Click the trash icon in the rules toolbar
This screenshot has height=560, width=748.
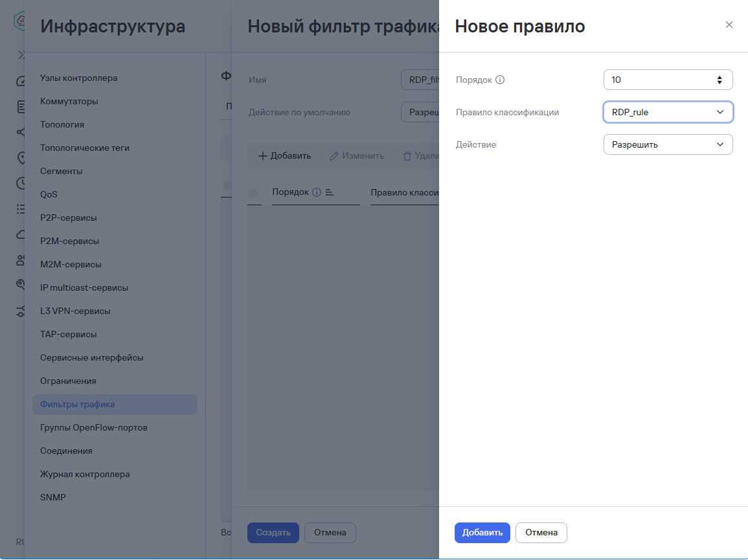tap(407, 156)
